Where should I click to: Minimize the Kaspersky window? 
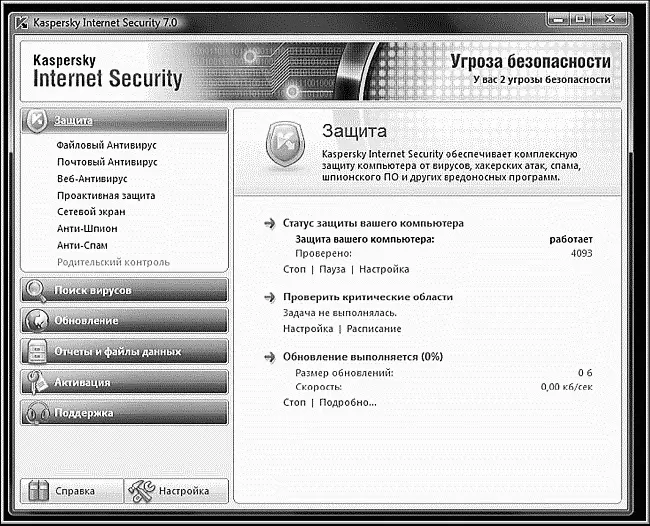(559, 19)
